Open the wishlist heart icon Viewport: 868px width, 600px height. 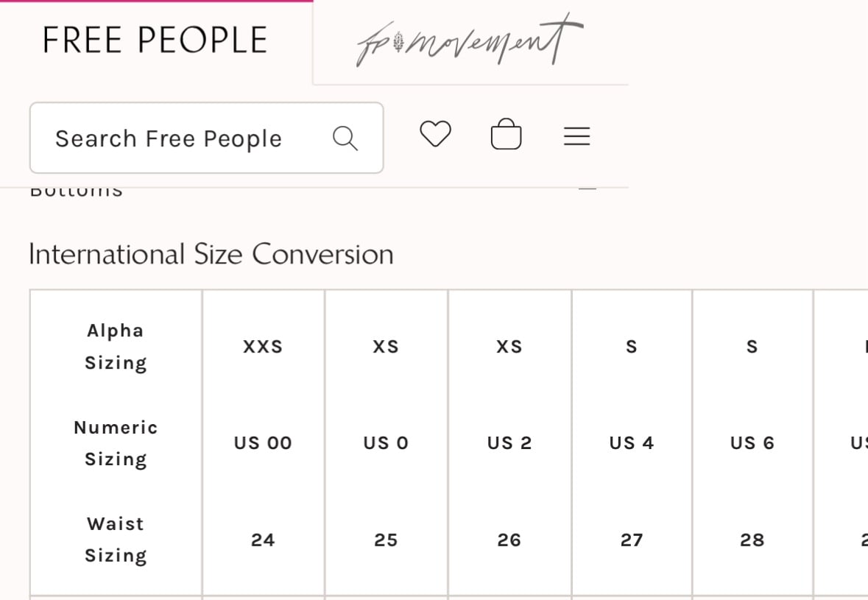(x=436, y=133)
